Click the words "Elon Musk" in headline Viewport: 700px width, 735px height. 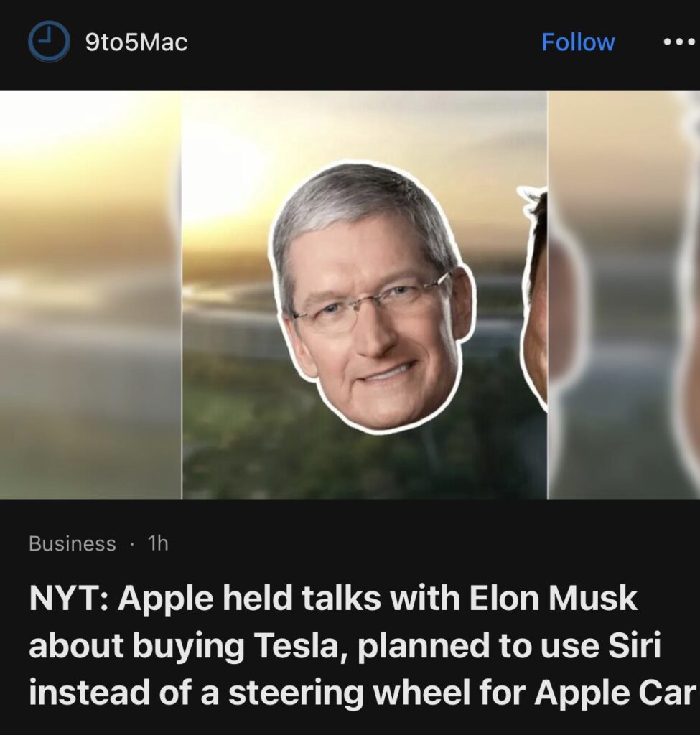tap(554, 599)
